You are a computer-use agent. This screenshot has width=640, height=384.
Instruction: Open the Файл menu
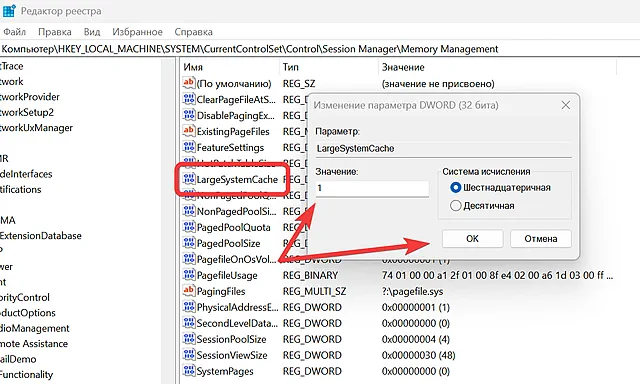point(15,32)
